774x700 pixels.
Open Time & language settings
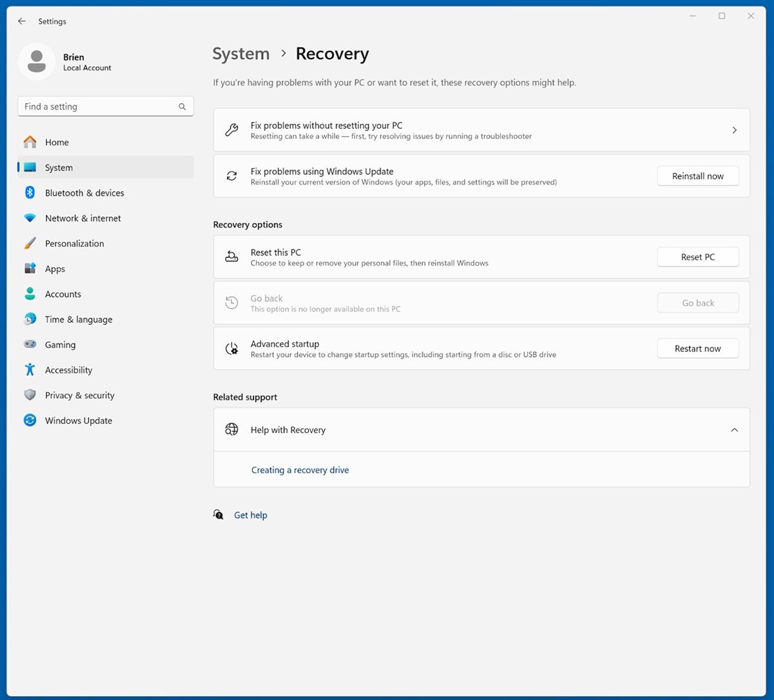(78, 320)
